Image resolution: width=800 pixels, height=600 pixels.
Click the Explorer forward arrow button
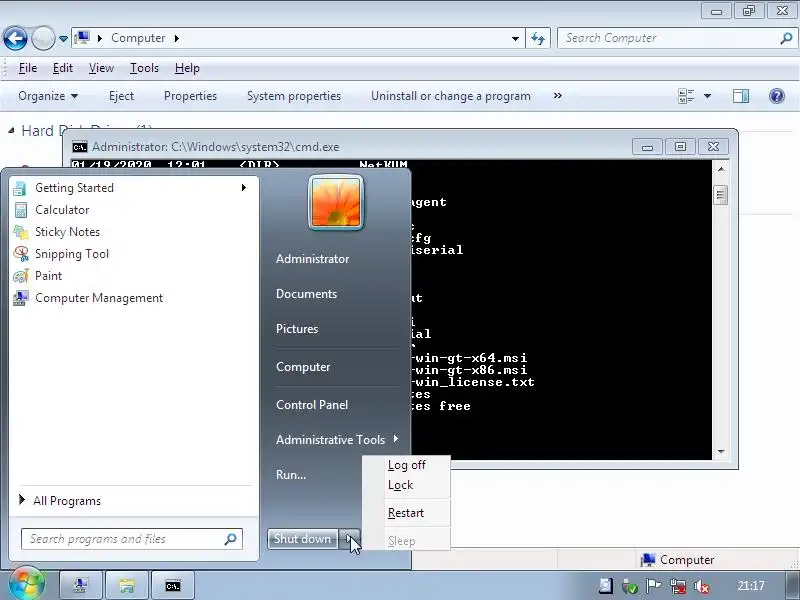click(x=43, y=38)
